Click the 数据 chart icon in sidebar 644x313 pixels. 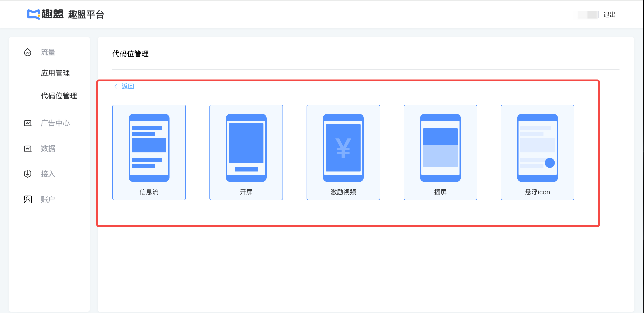click(x=27, y=149)
